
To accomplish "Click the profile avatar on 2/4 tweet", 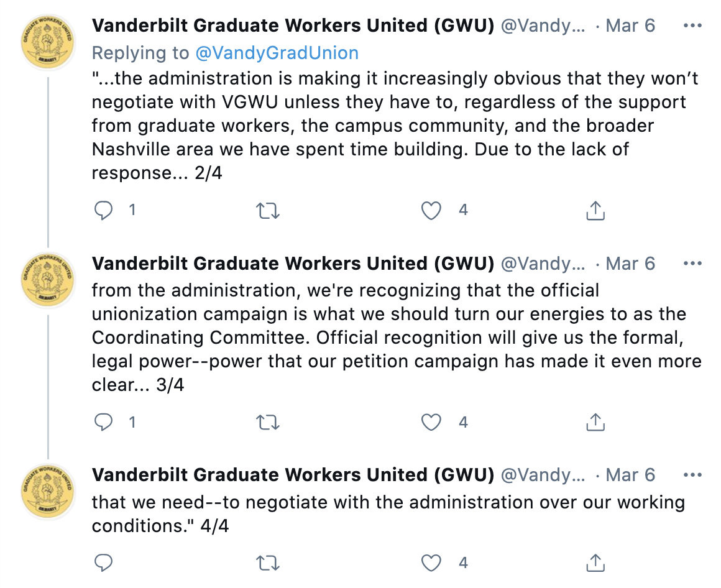I will coord(48,42).
